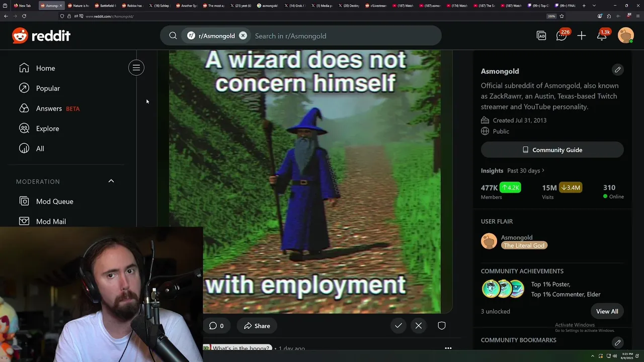Viewport: 644px width, 362px height.
Task: Switch to the New Tab tab
Action: [x=22, y=6]
